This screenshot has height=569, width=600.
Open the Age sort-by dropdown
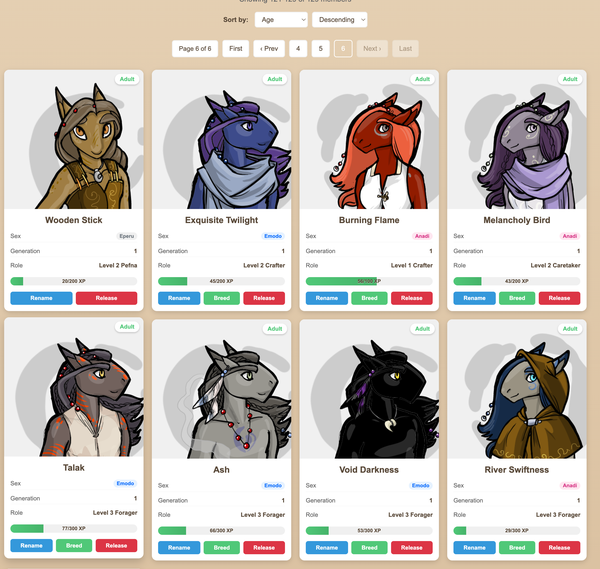(x=281, y=20)
